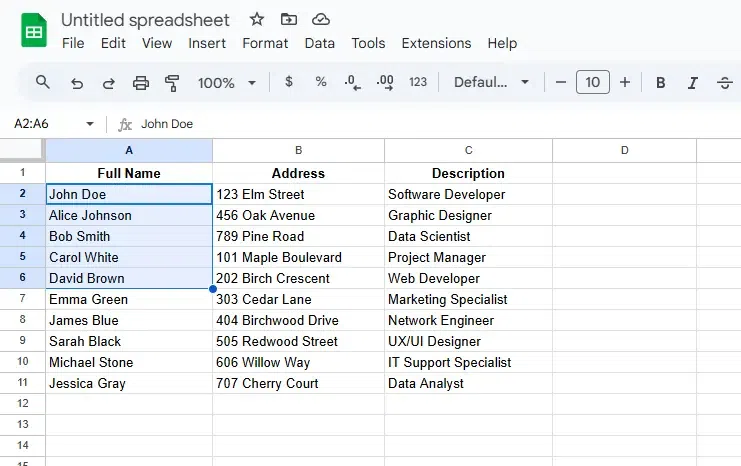The width and height of the screenshot is (741, 466).
Task: Toggle bold formatting
Action: (x=660, y=83)
